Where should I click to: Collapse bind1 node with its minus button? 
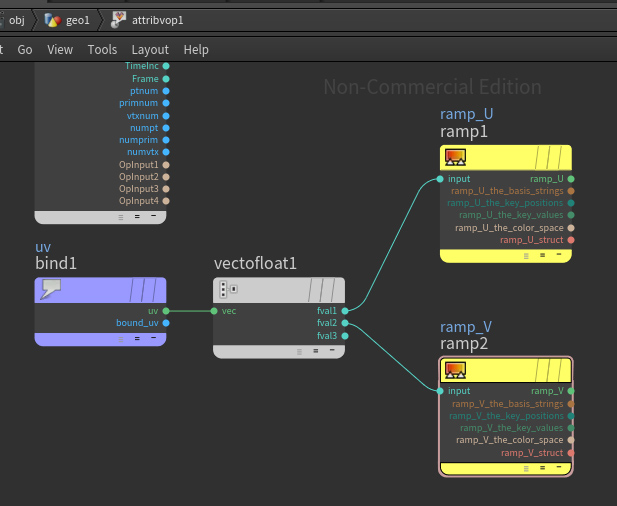tap(153, 338)
